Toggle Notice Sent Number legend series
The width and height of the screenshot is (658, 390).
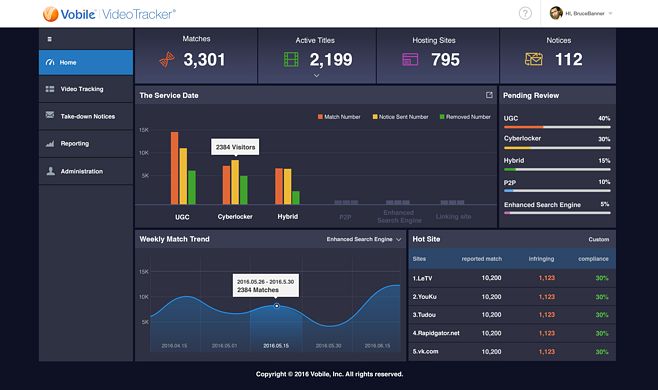(x=400, y=117)
